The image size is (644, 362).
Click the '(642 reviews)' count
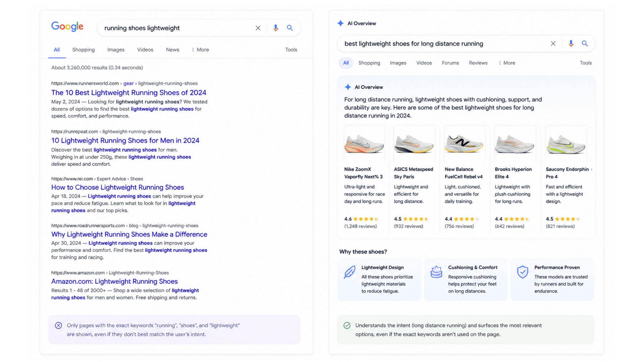[509, 226]
